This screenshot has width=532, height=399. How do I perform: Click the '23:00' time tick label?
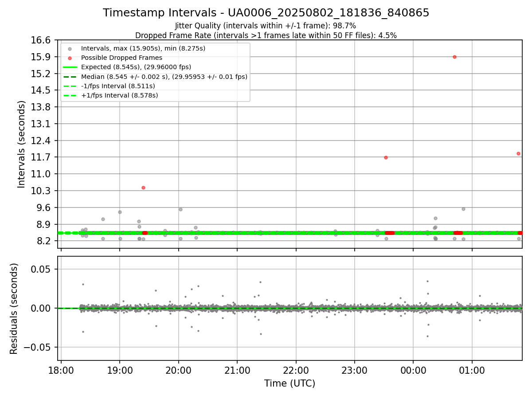[354, 370]
